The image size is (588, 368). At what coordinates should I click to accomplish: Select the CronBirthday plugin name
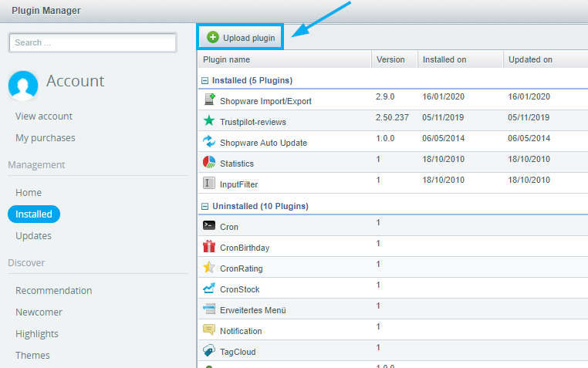click(x=245, y=248)
